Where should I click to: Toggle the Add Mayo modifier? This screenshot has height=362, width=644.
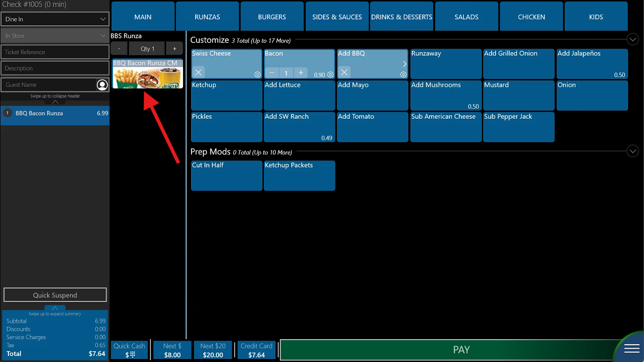pyautogui.click(x=373, y=95)
